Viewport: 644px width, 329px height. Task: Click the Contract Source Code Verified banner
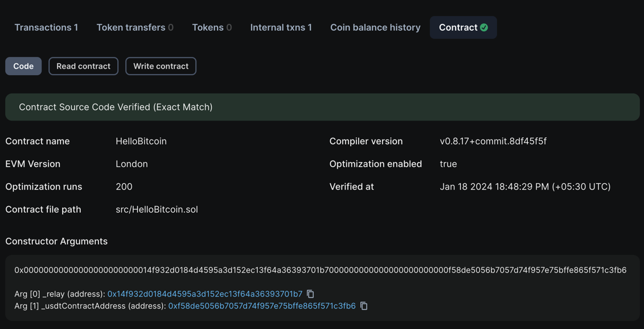(116, 106)
